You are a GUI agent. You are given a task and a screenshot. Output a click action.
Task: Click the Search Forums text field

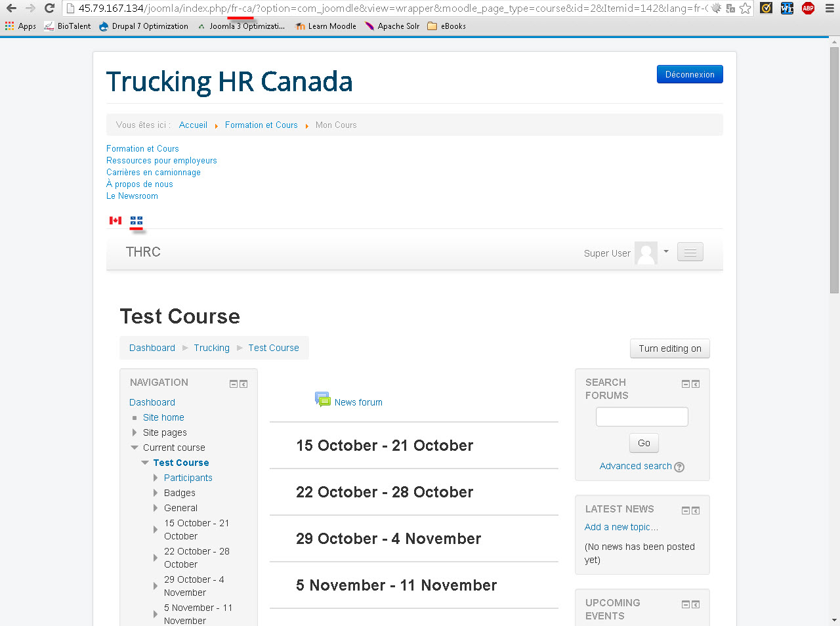(642, 417)
